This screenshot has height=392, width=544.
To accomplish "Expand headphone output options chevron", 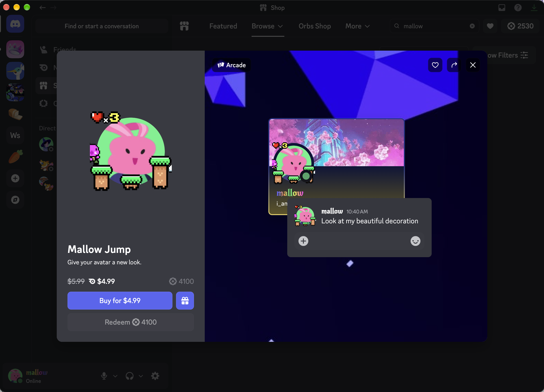I will 141,376.
